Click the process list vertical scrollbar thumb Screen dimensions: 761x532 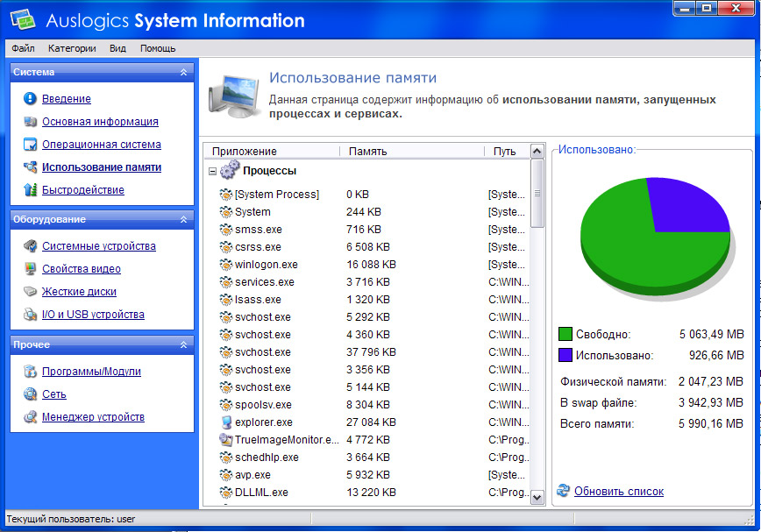[537, 193]
